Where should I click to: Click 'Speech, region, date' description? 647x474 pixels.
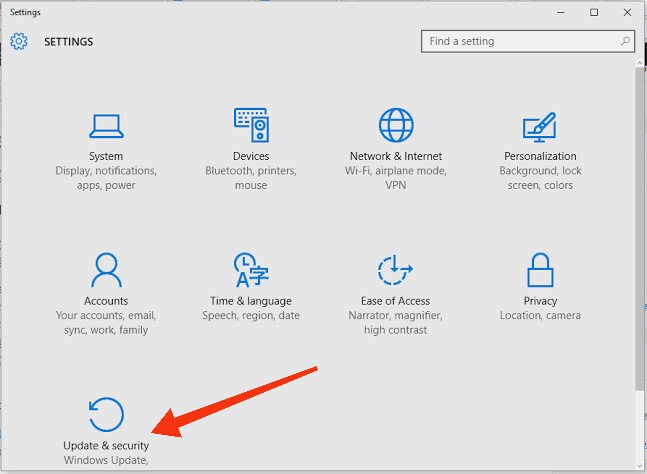(251, 316)
